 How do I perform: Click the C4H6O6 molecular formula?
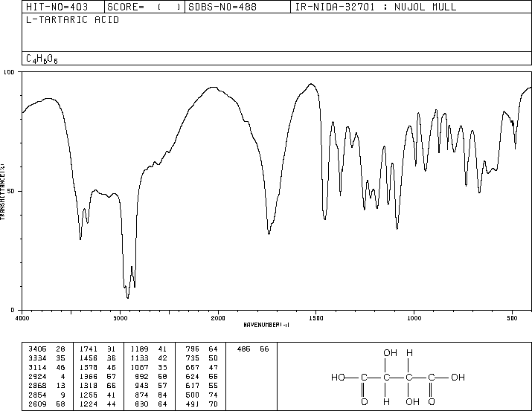[x=42, y=59]
